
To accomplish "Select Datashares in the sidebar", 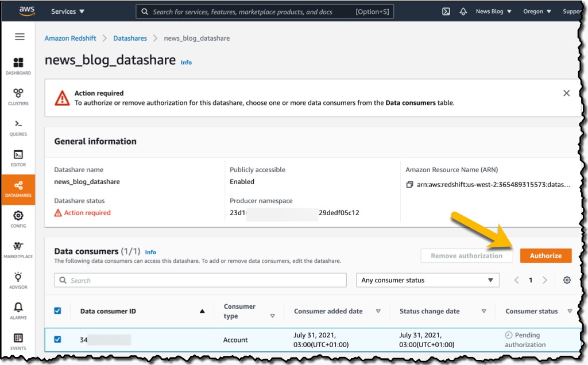I will 18,189.
